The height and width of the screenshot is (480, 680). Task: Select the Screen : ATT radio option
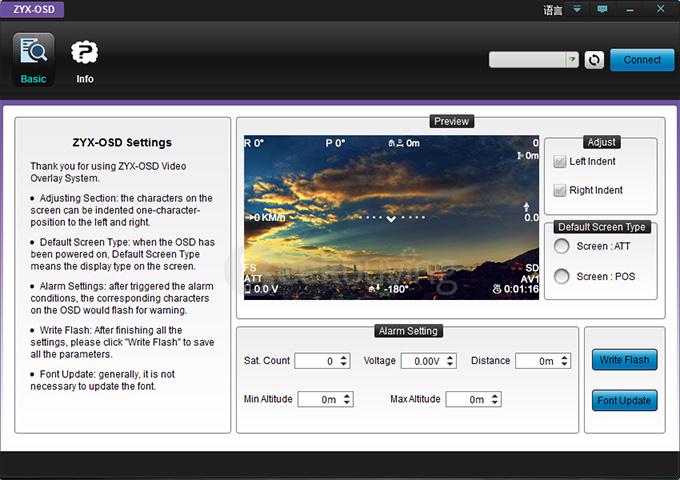click(562, 247)
